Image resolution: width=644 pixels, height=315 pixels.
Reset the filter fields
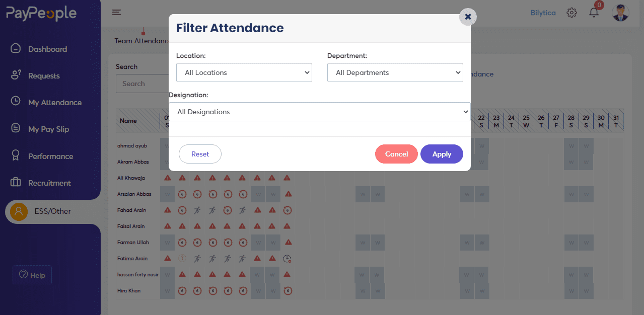(x=200, y=154)
